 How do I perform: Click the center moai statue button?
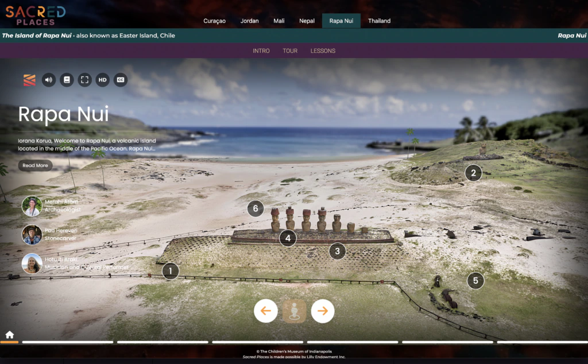(x=295, y=311)
